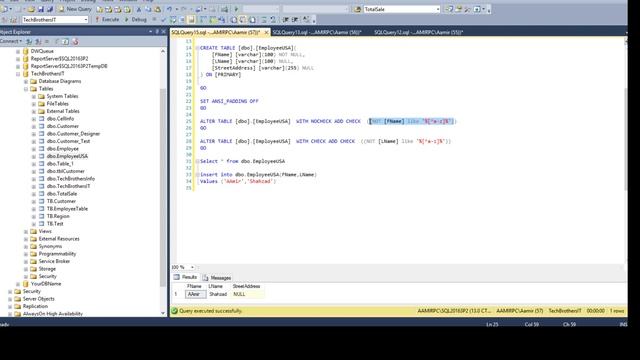The height and width of the screenshot is (360, 640).
Task: Select Results to File output
Action: tap(252, 20)
